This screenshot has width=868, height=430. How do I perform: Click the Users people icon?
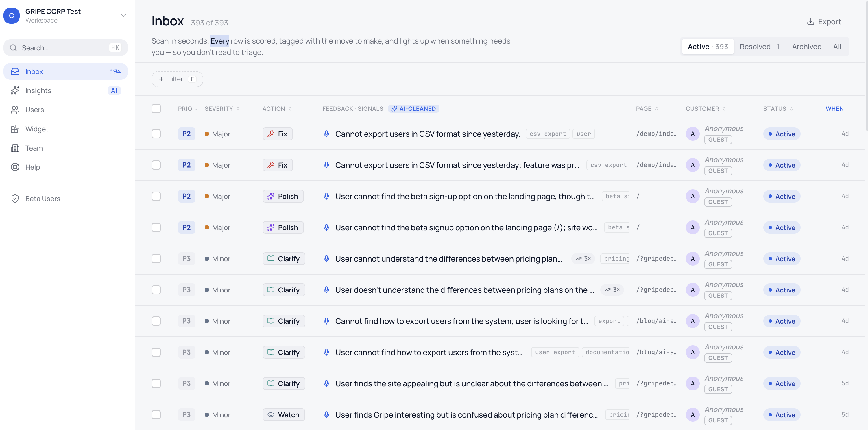click(15, 110)
